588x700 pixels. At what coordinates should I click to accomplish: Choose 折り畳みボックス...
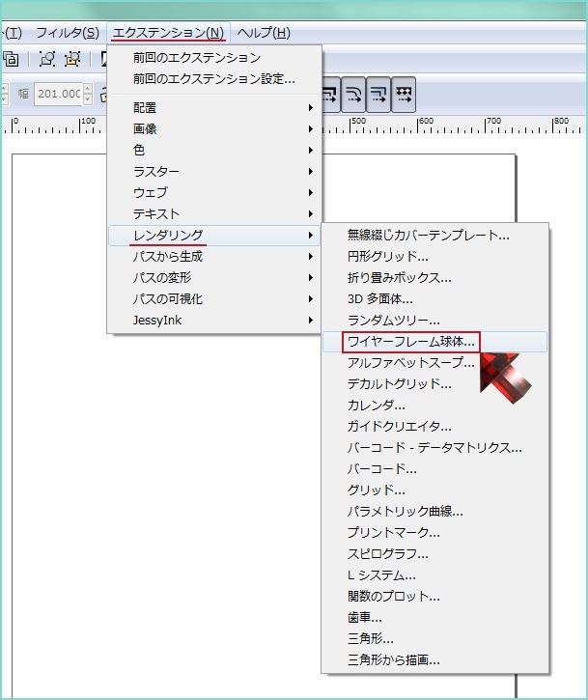pyautogui.click(x=434, y=278)
